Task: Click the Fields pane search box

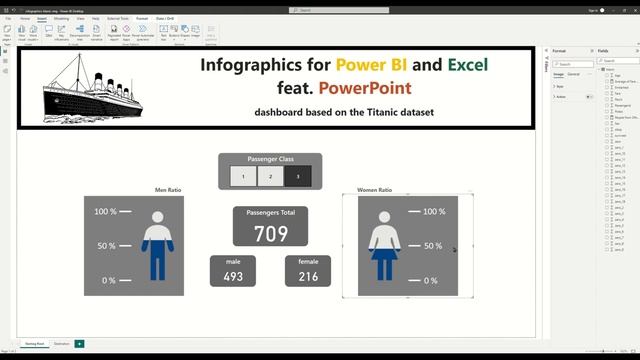Action: point(618,61)
